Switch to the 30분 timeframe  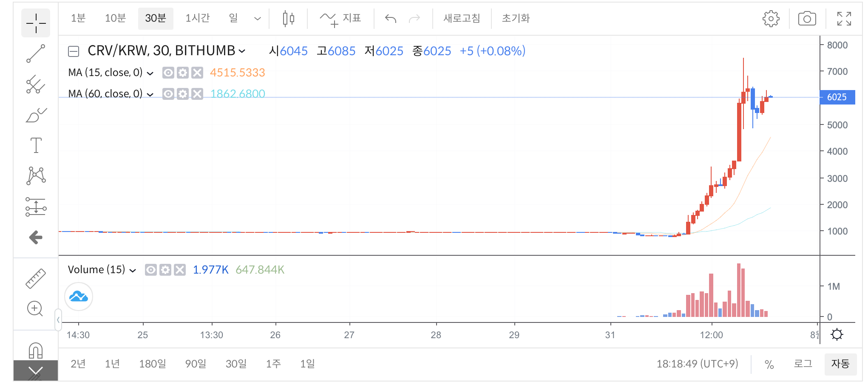[156, 18]
